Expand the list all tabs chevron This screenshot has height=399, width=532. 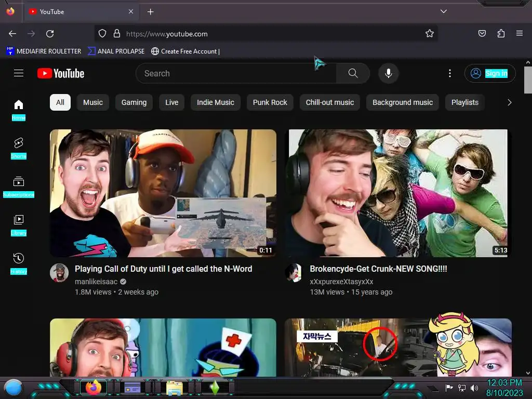(444, 11)
